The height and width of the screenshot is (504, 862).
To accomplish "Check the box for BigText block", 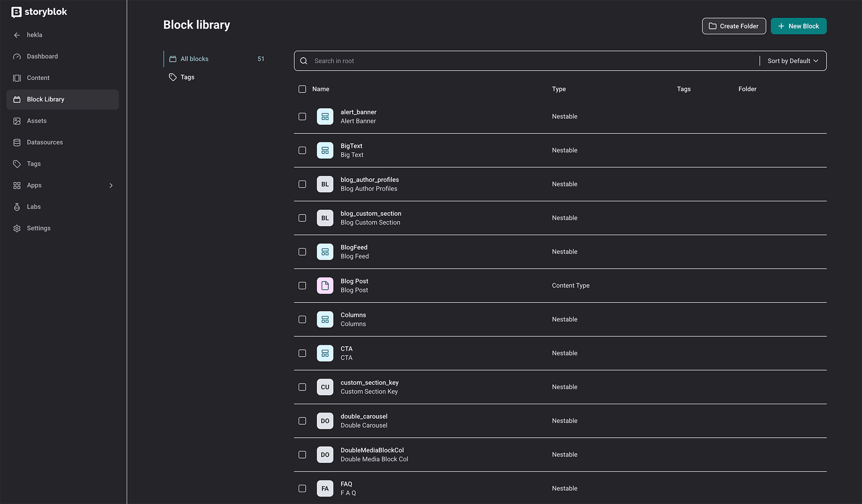I will (302, 150).
